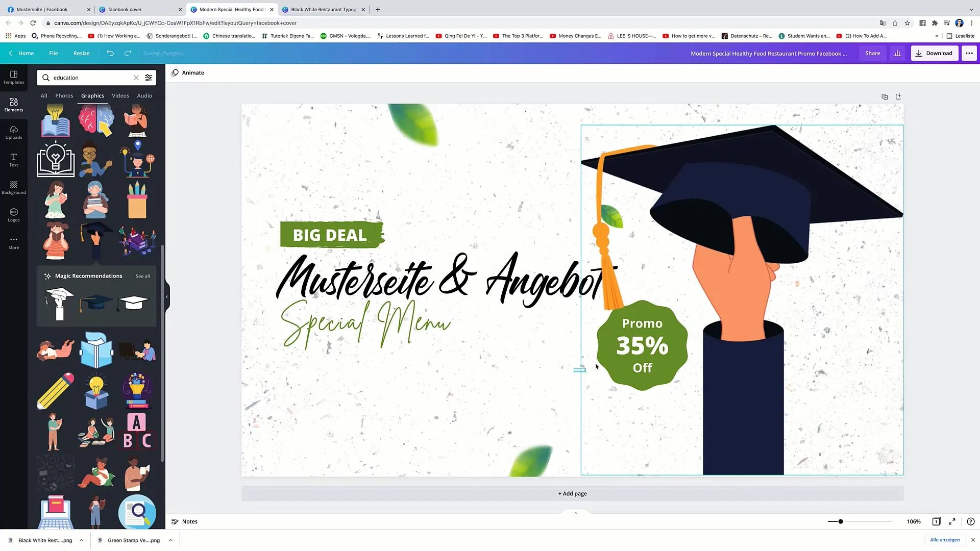The image size is (980, 551).
Task: Click the zoom slider handle
Action: (841, 521)
